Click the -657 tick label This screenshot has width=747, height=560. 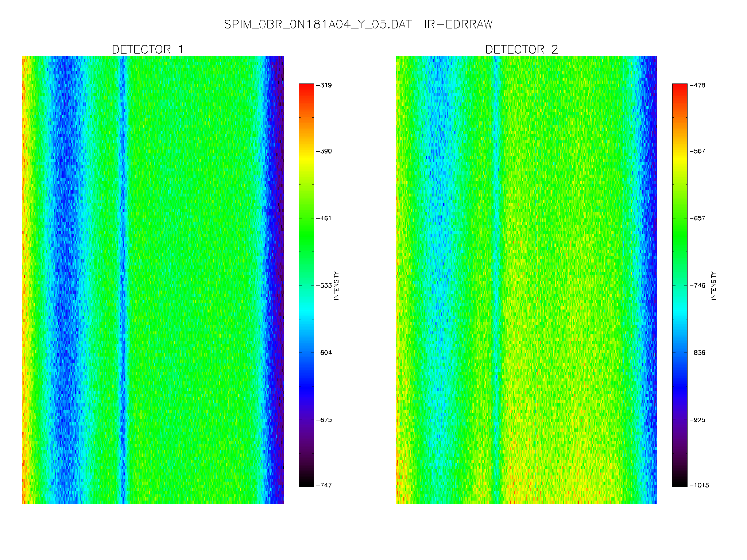coord(697,218)
